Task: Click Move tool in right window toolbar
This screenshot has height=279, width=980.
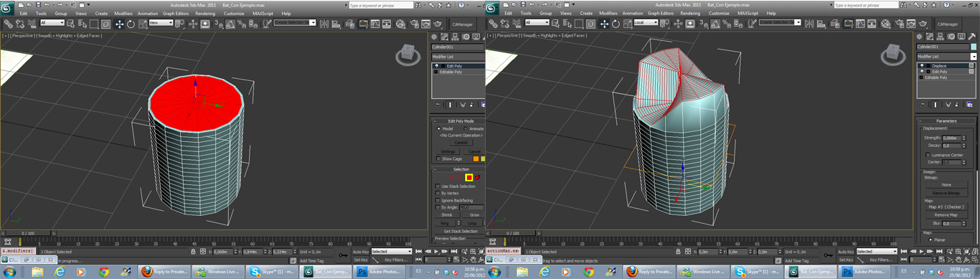Action: point(604,24)
